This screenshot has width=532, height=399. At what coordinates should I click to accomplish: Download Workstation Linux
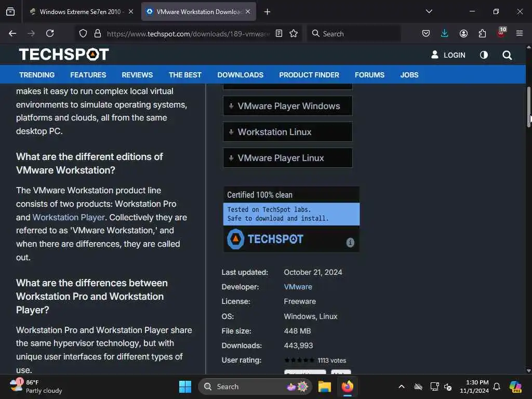point(288,131)
